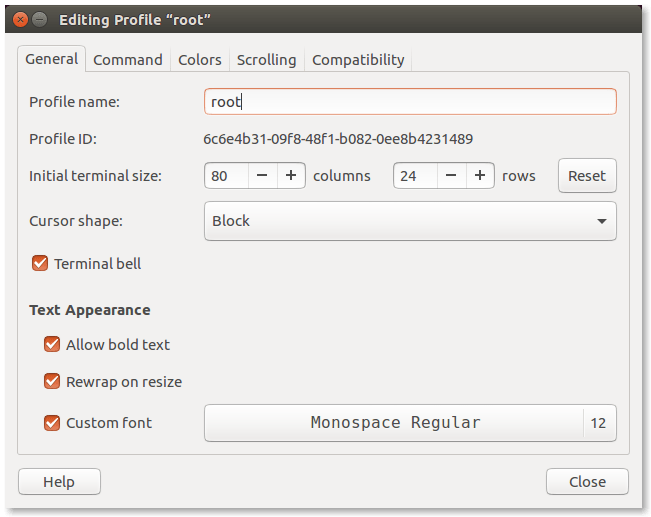Open the Compatibility tab
Image resolution: width=651 pixels, height=517 pixels.
pyautogui.click(x=358, y=60)
